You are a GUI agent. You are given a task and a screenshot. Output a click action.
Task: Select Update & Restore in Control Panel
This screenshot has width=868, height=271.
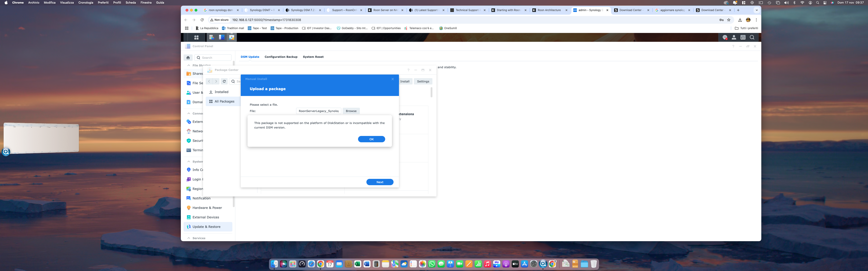[x=208, y=227]
